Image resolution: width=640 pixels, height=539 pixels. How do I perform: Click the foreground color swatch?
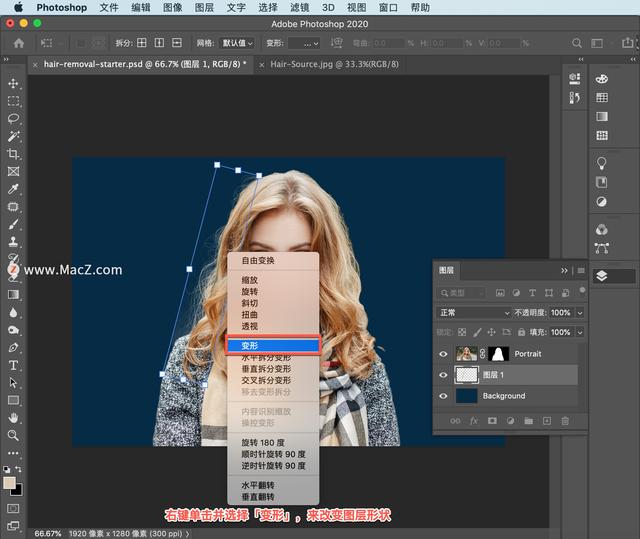(10, 483)
